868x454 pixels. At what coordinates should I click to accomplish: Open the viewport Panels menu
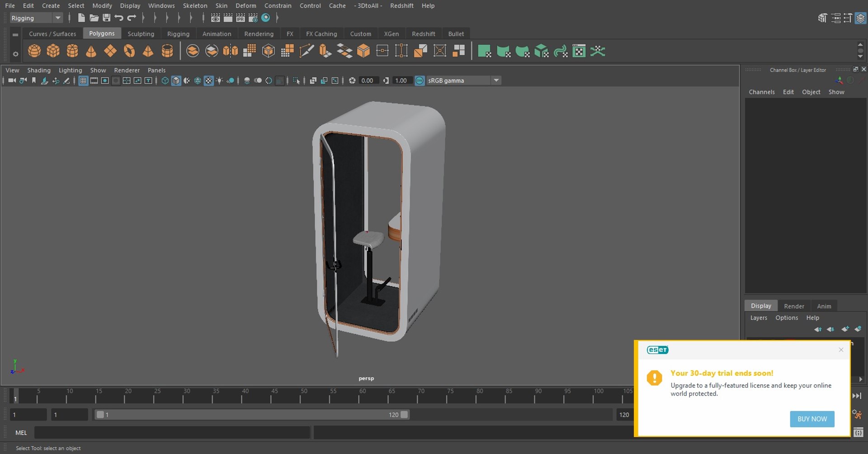pyautogui.click(x=156, y=70)
